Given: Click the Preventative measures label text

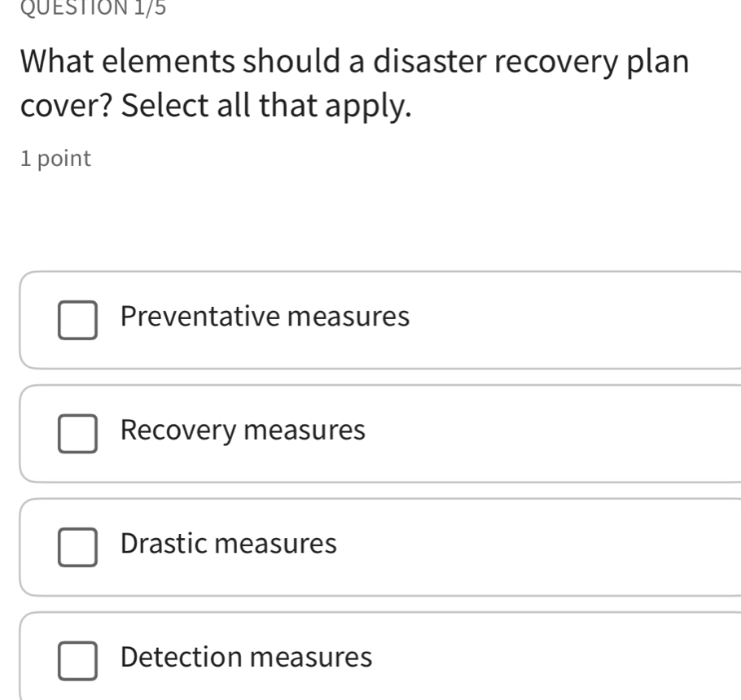Looking at the screenshot, I should coord(264,318).
